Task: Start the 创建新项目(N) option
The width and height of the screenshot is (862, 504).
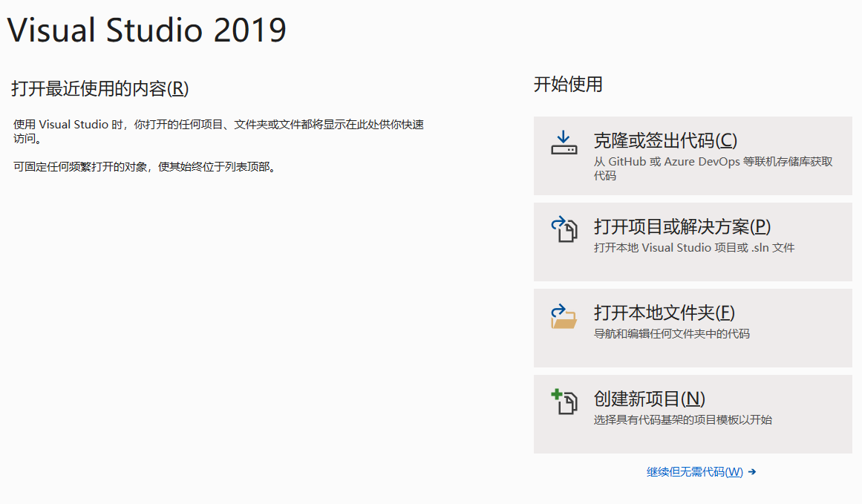Action: [649, 399]
